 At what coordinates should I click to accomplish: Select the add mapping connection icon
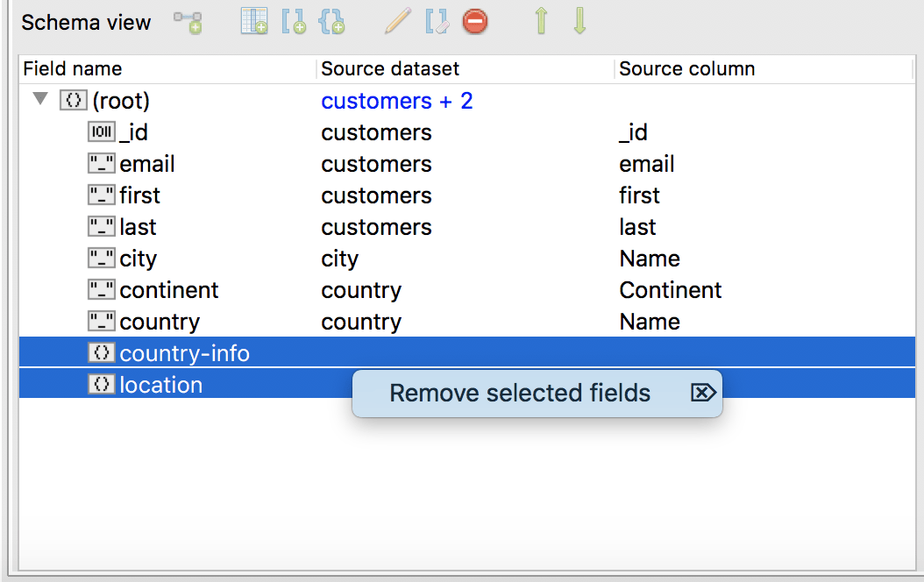[188, 21]
